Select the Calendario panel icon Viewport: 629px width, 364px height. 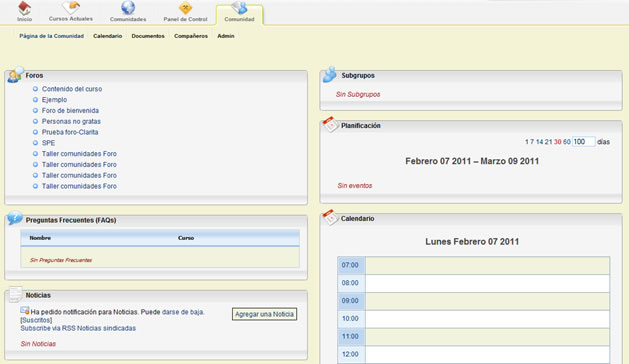331,217
